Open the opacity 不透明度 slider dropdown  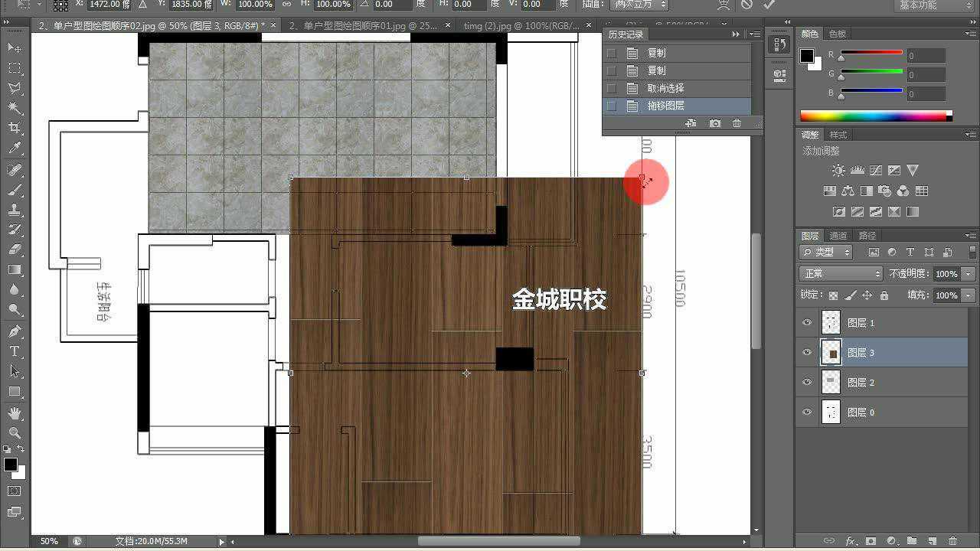tap(969, 274)
